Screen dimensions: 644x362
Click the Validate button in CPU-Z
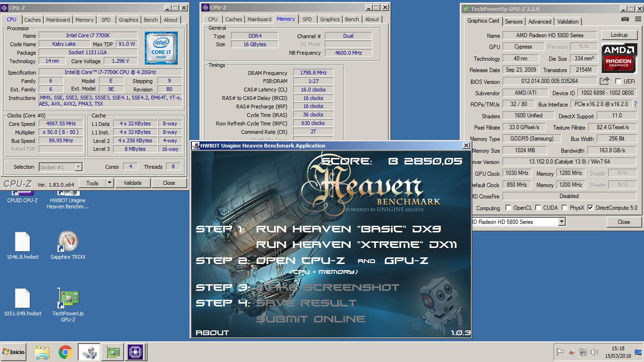[x=132, y=183]
